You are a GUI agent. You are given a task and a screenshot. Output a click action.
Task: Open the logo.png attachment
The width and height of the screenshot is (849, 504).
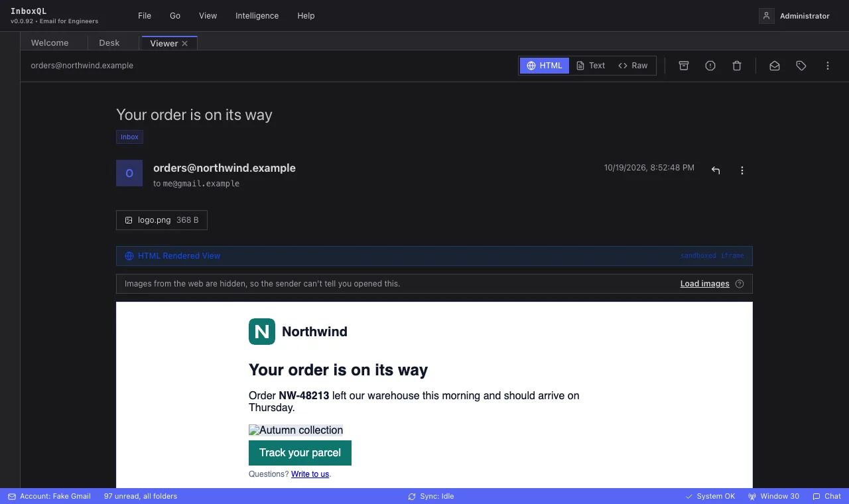tap(162, 220)
